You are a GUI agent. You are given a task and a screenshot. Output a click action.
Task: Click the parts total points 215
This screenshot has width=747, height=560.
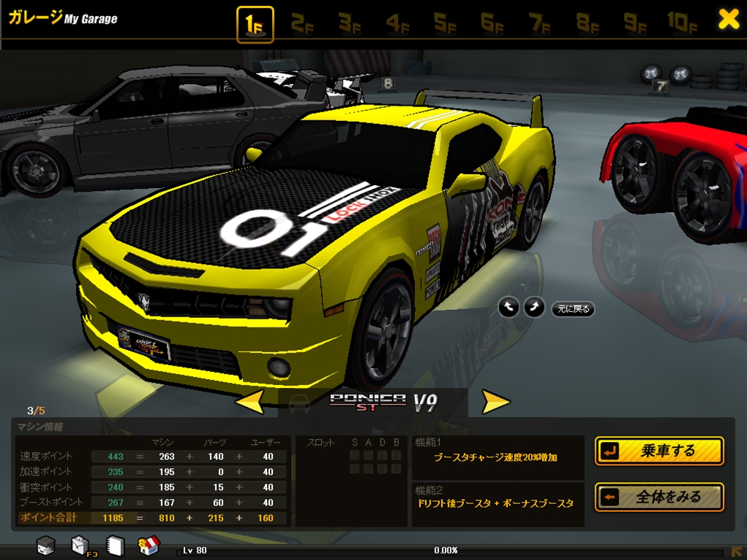tap(215, 518)
